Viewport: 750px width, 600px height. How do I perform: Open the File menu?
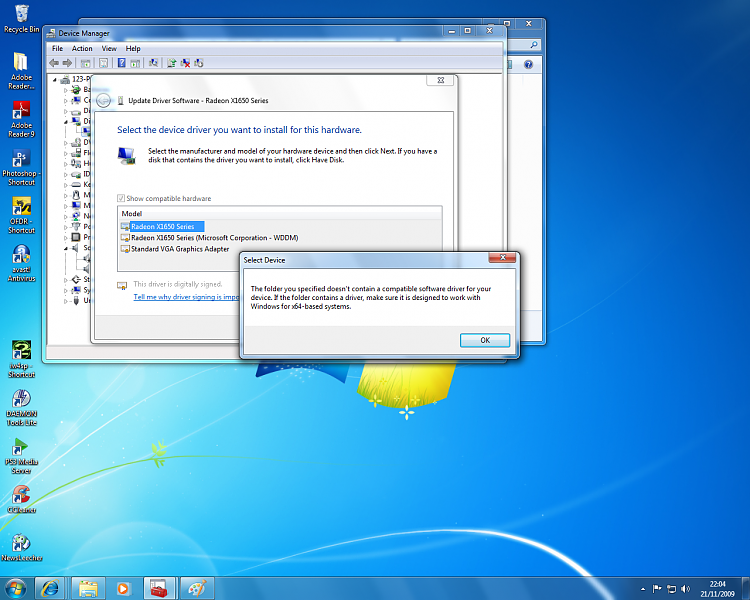coord(57,48)
